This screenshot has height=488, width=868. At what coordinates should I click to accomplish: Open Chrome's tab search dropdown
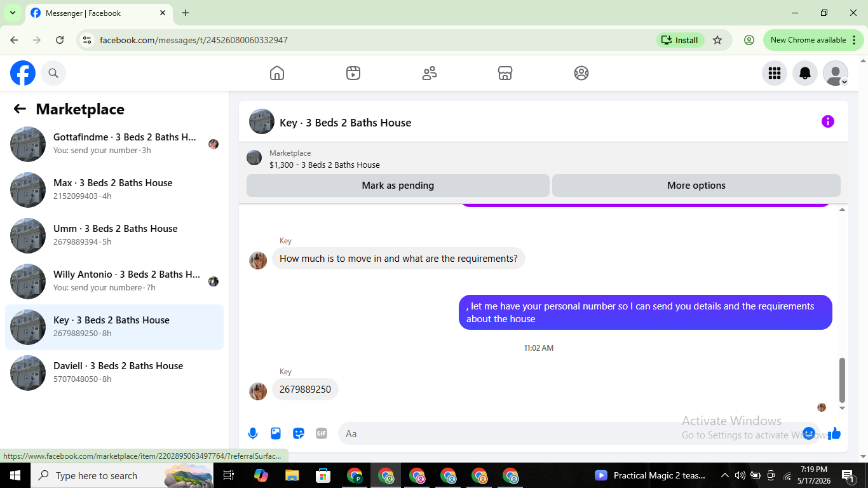pos(12,13)
